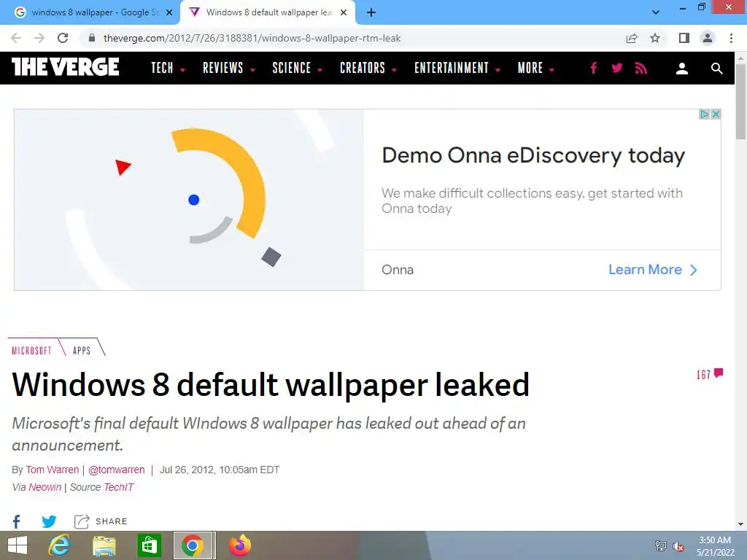Expand the REVIEWS menu

pos(228,68)
